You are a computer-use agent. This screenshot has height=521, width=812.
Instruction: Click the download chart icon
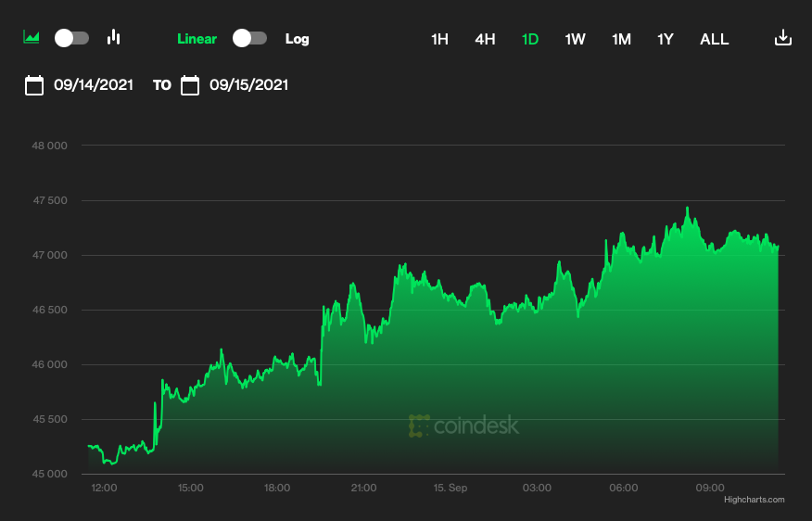pos(783,38)
